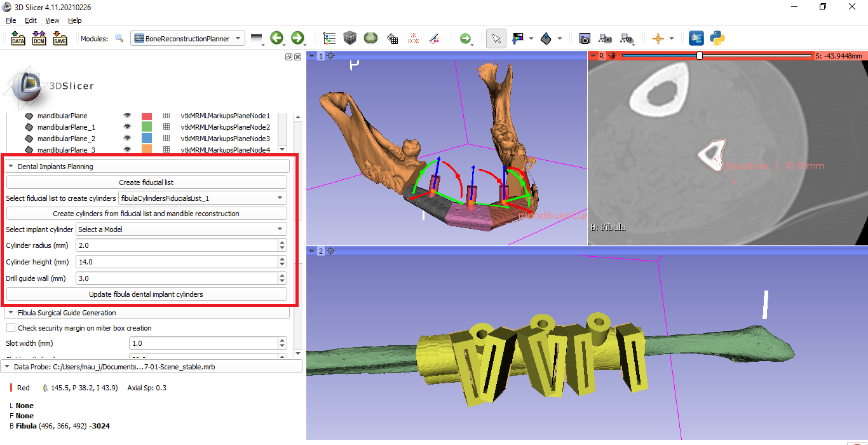Save the scene with the SAVE icon
The width and height of the screenshot is (868, 445).
tap(60, 38)
